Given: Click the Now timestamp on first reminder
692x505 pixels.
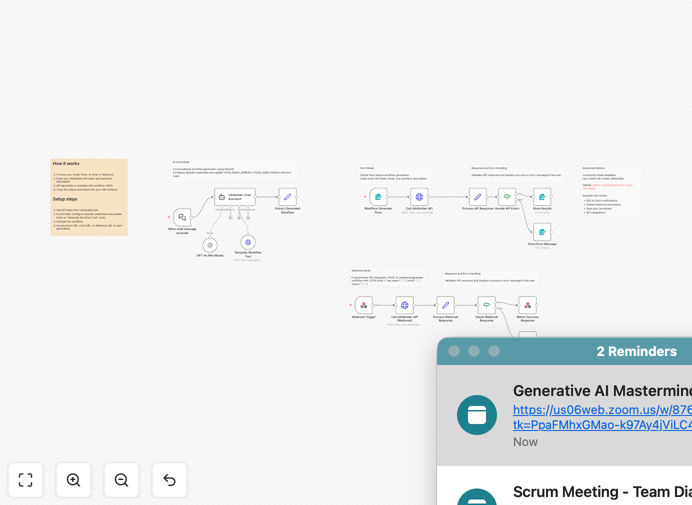Looking at the screenshot, I should point(525,442).
